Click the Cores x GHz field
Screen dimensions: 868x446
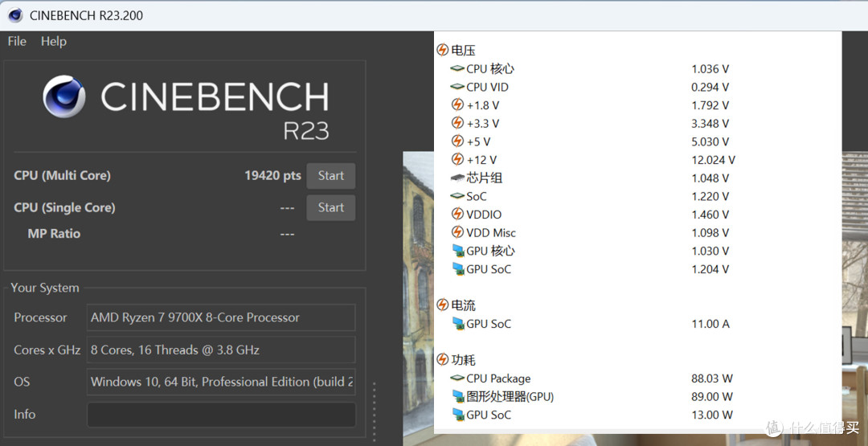click(221, 350)
